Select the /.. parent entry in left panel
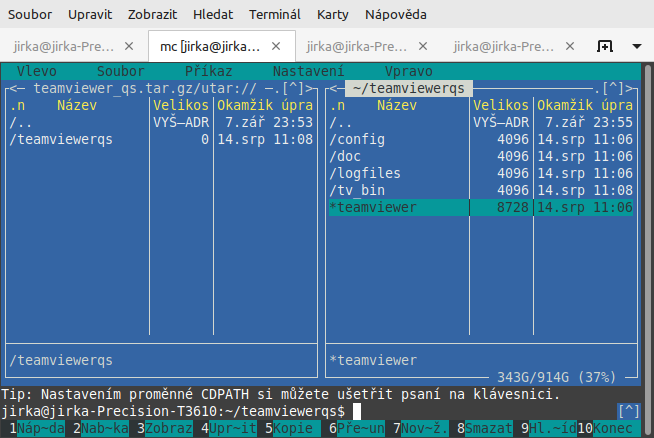Viewport: 654px width, 438px height. tap(161, 122)
